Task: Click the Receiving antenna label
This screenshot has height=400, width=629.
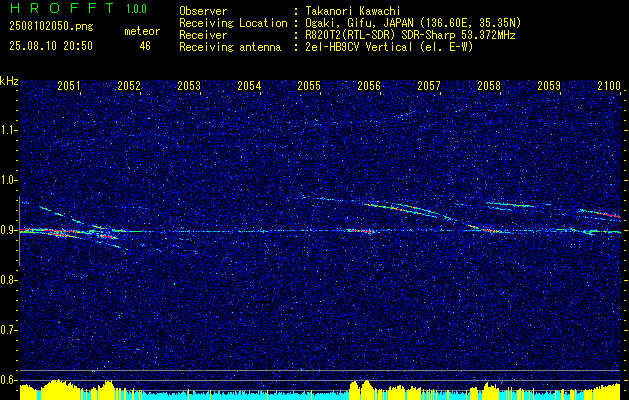Action: click(230, 47)
